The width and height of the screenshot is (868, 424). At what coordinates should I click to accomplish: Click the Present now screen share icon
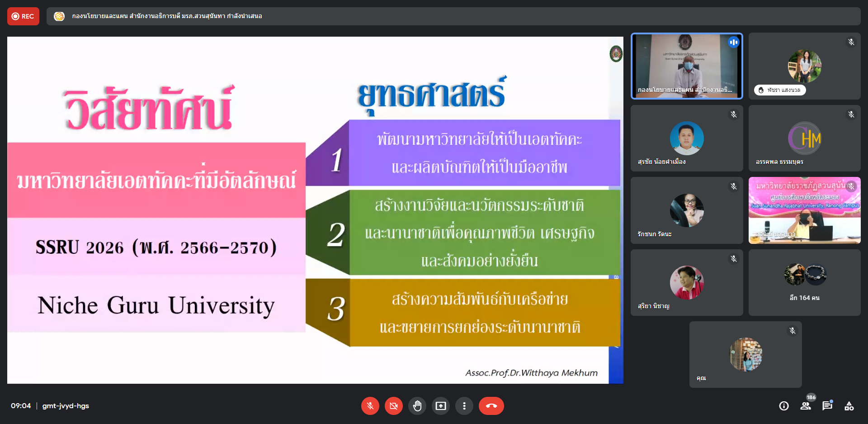(x=441, y=406)
